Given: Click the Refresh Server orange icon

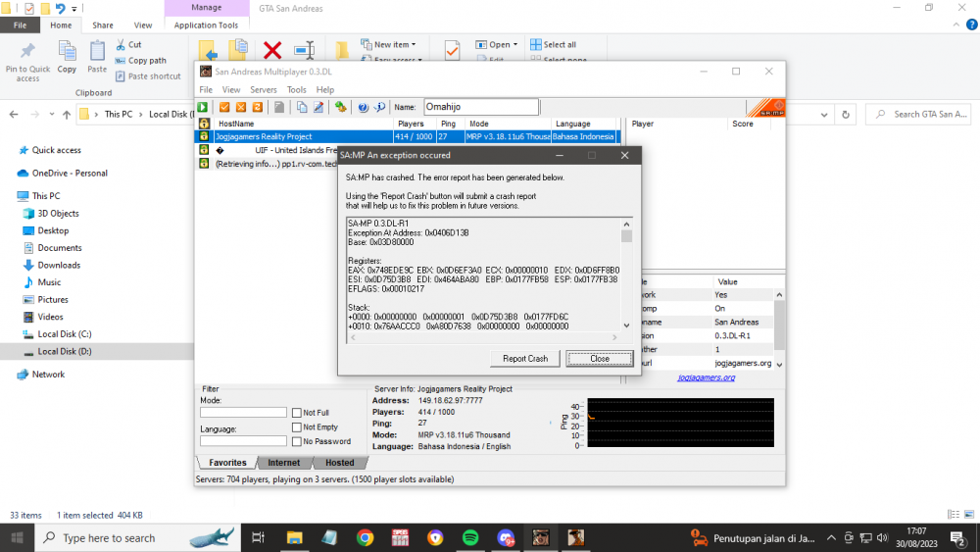Looking at the screenshot, I should [x=257, y=107].
